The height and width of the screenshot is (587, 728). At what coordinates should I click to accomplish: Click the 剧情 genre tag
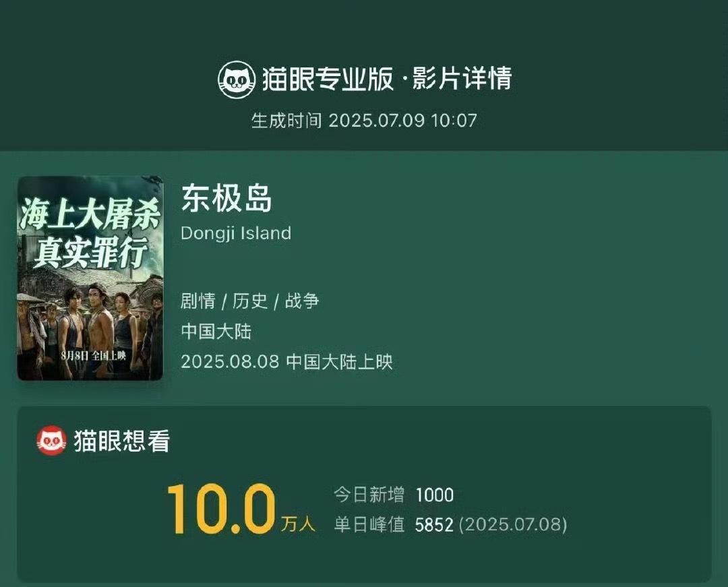click(x=198, y=301)
